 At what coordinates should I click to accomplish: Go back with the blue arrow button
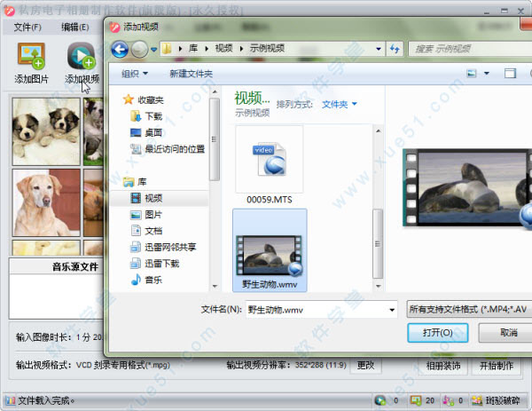click(x=120, y=50)
